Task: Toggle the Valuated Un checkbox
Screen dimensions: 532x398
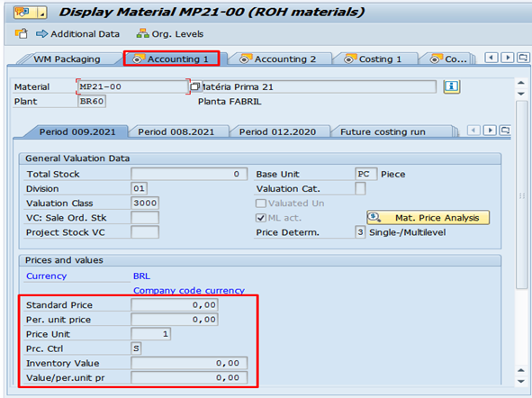Action: (260, 204)
